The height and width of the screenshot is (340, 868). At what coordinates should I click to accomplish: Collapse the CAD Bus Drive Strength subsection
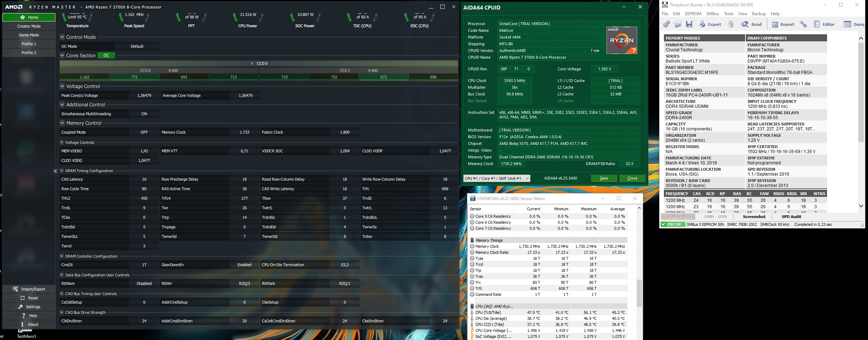click(x=62, y=312)
